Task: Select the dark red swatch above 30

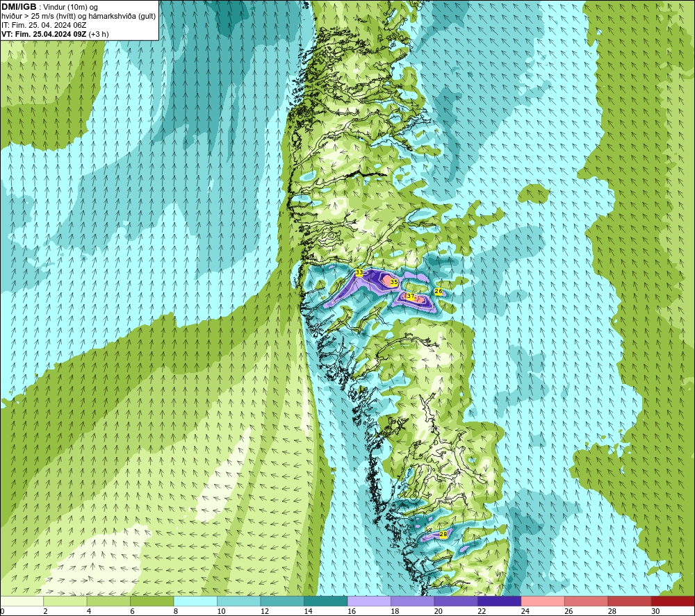Action: point(672,601)
